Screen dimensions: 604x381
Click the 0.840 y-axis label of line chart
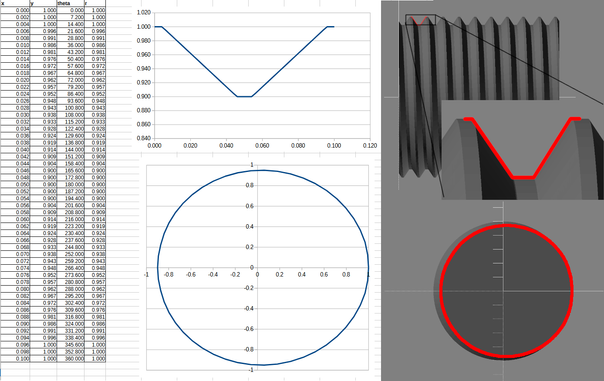coord(144,138)
